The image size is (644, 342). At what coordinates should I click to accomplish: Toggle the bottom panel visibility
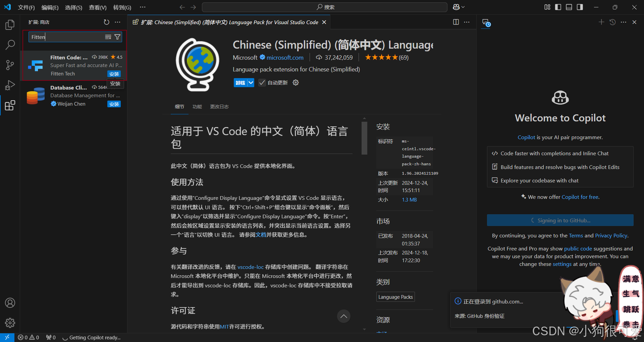click(x=569, y=7)
